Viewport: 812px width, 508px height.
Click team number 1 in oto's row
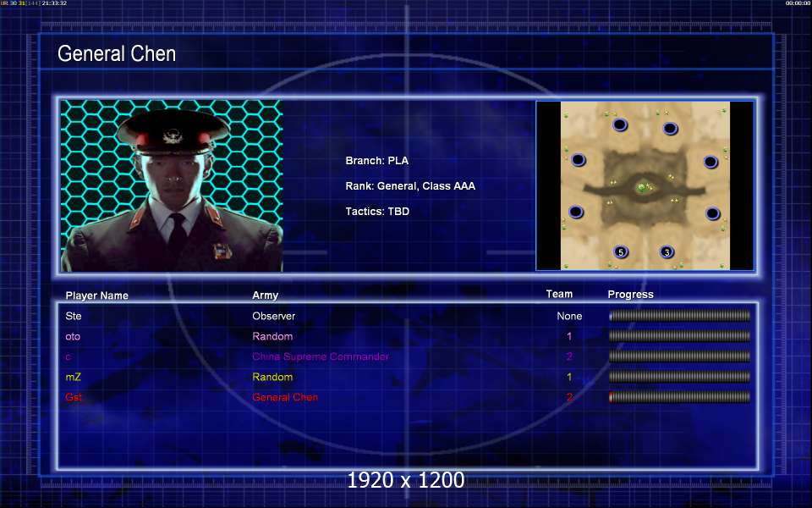pyautogui.click(x=569, y=336)
